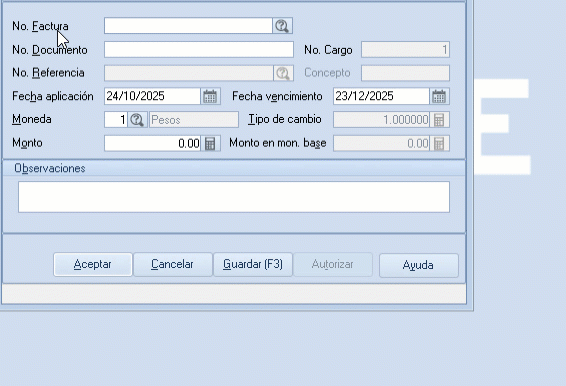Click the Fecha aplicación date field
This screenshot has width=566, height=386.
[x=152, y=96]
